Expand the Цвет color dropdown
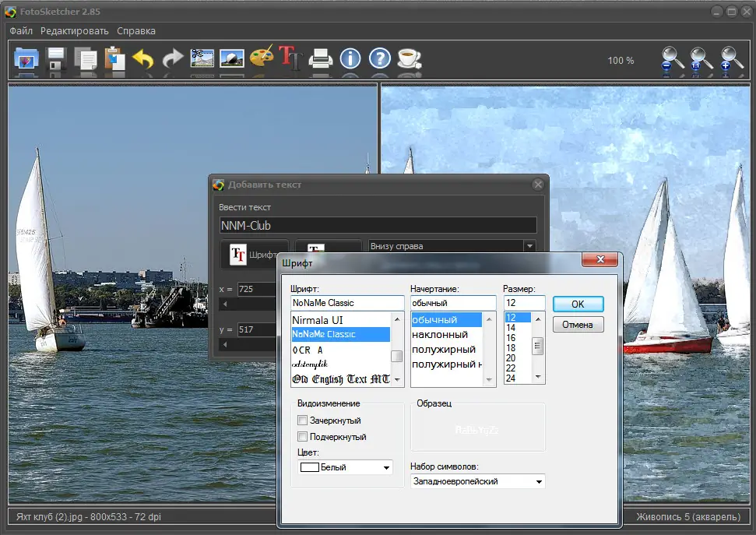756x535 pixels. click(386, 468)
